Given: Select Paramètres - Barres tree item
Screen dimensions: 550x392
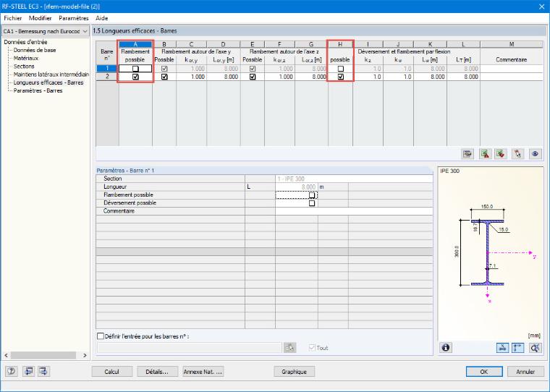Looking at the screenshot, I should pyautogui.click(x=38, y=90).
